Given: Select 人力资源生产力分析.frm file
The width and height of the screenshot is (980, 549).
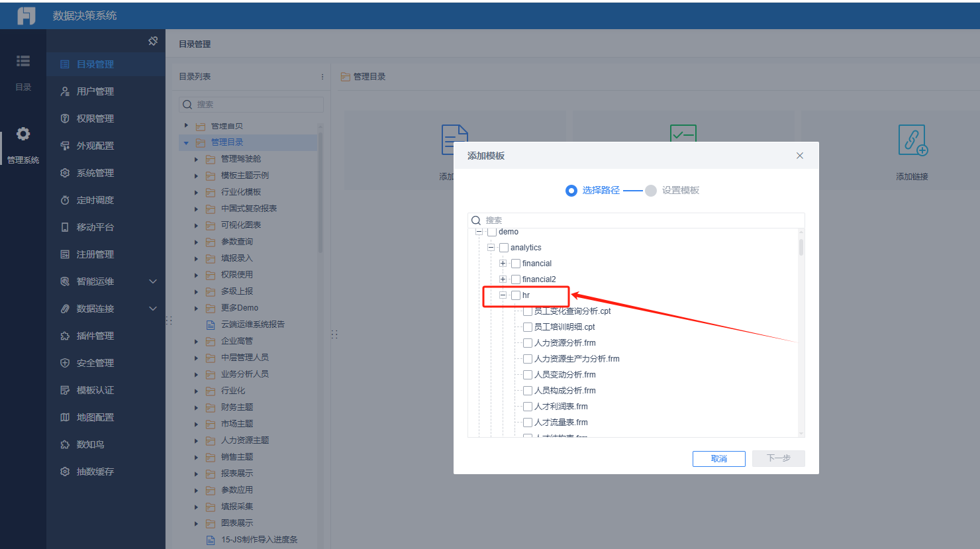Looking at the screenshot, I should pyautogui.click(x=577, y=359).
